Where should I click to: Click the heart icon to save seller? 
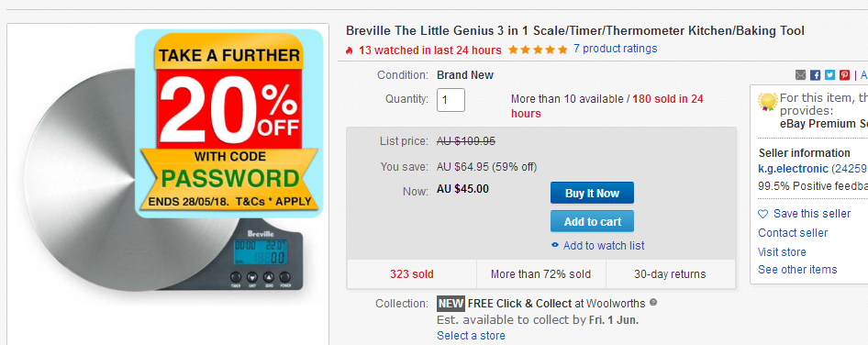pyautogui.click(x=762, y=214)
